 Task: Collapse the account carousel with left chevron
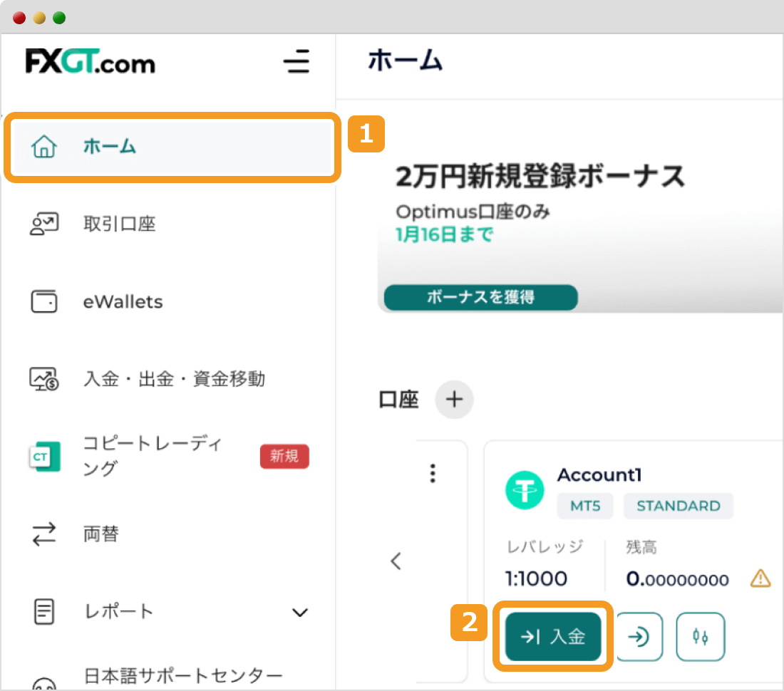pos(396,561)
